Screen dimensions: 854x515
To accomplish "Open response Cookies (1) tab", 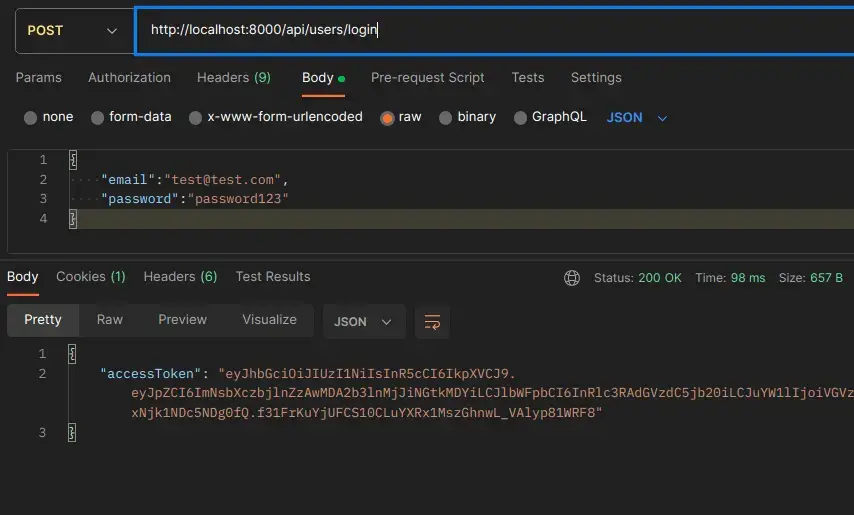I will coord(90,277).
